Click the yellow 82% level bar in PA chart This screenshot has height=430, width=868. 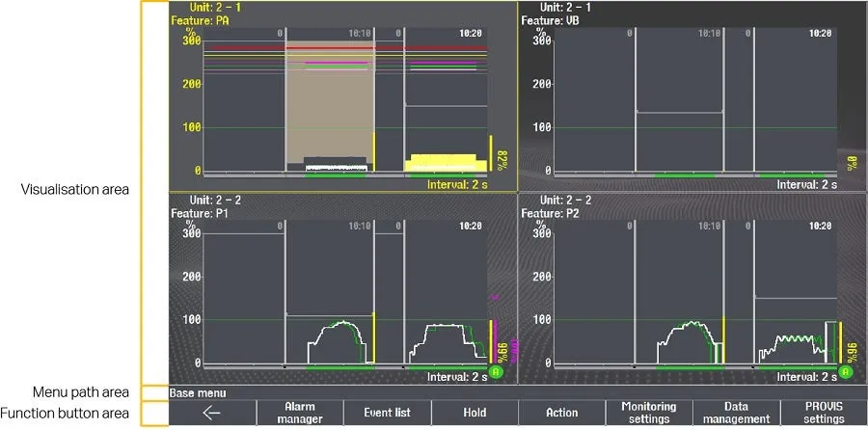point(491,154)
